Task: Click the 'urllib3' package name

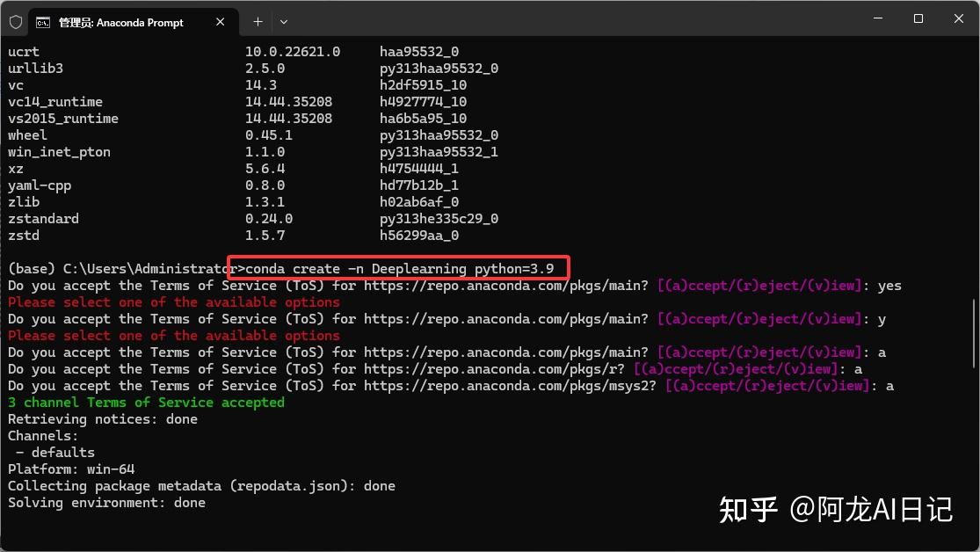Action: coord(36,69)
